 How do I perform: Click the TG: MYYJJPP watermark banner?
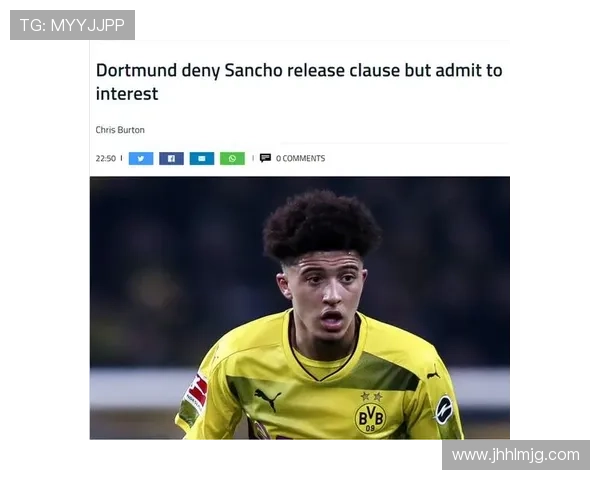tap(72, 25)
